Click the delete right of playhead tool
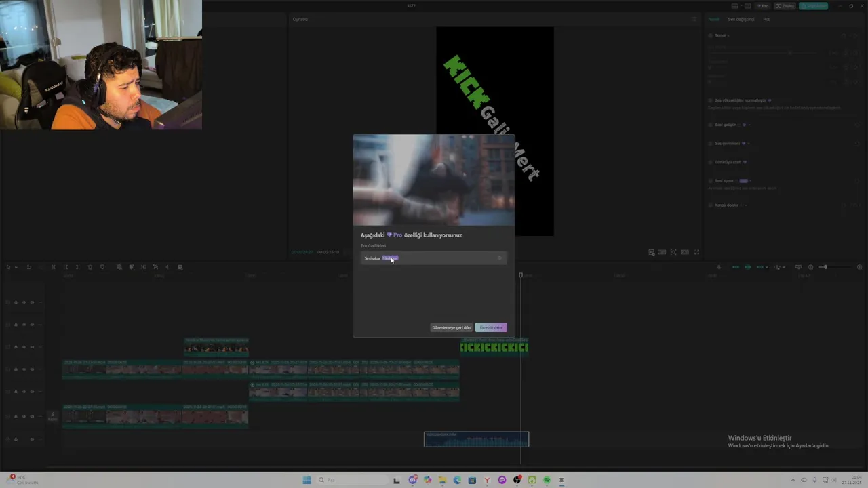Screen dimensions: 868x488 (x=77, y=267)
